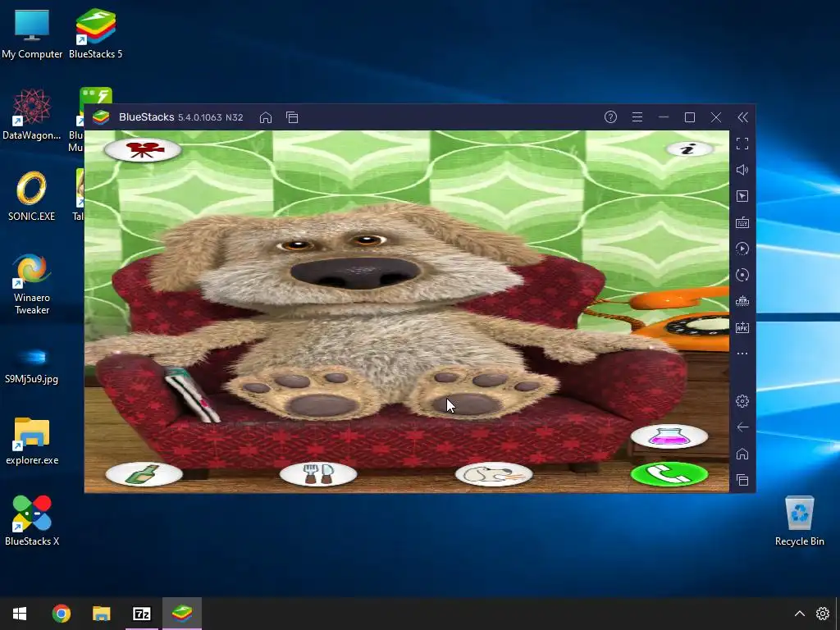Click the home icon in BlueStacks sidebar
The height and width of the screenshot is (630, 840).
point(742,454)
